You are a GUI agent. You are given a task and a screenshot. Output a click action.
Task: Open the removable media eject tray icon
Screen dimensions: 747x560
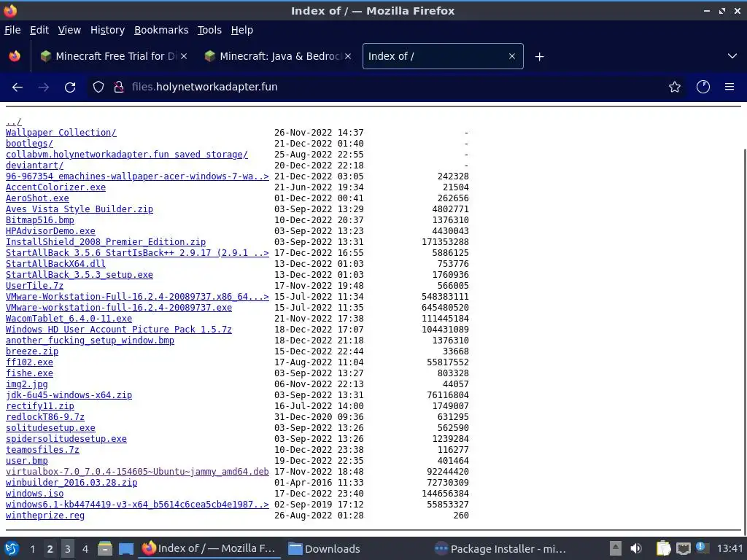tap(616, 548)
